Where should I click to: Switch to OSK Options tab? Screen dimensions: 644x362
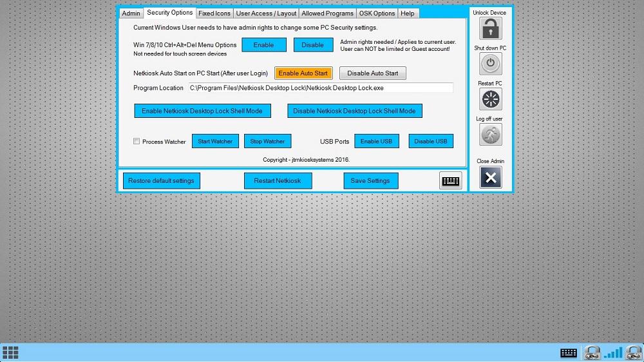(x=377, y=13)
